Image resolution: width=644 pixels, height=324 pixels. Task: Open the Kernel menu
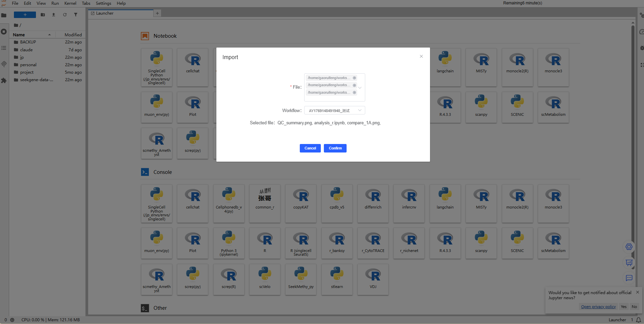(x=70, y=3)
